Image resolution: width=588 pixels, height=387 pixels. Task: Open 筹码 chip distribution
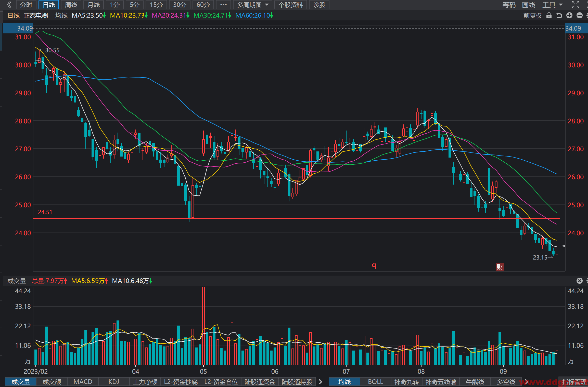(509, 5)
